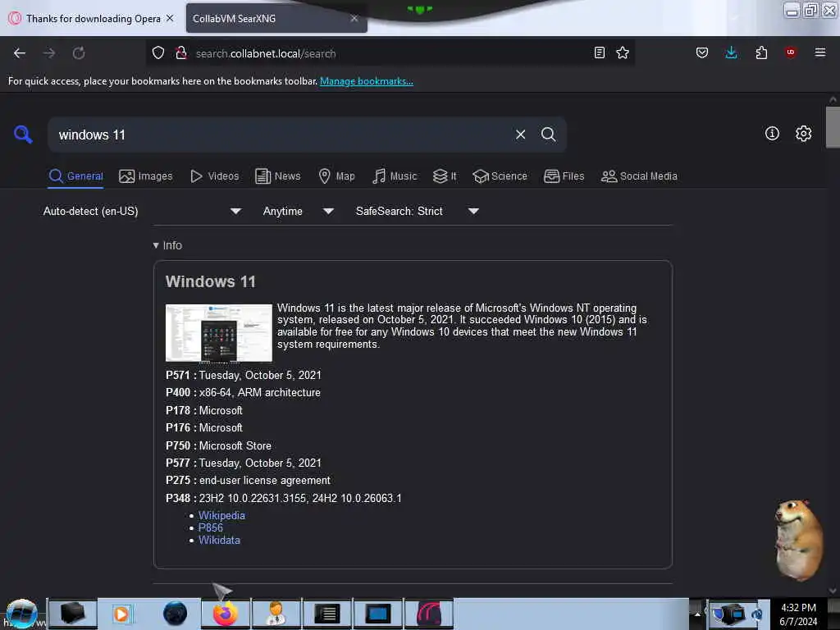
Task: Click the dark globe taskbar icon
Action: [x=175, y=614]
